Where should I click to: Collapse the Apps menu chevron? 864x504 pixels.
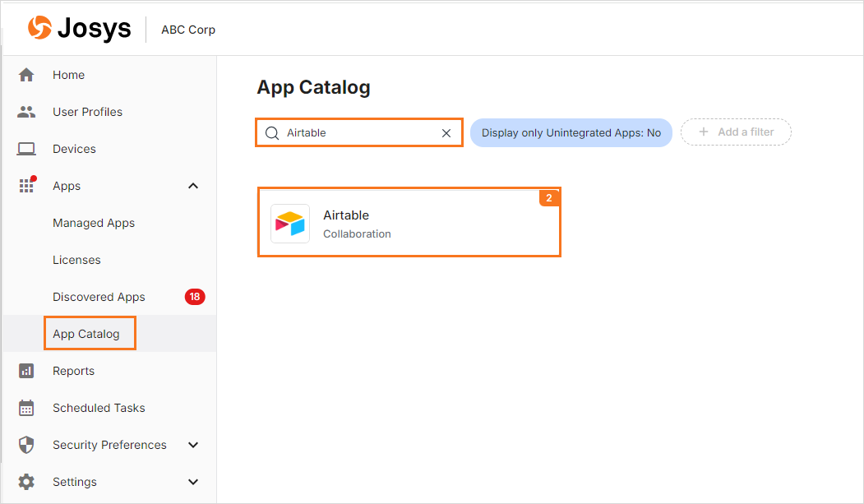pyautogui.click(x=193, y=186)
